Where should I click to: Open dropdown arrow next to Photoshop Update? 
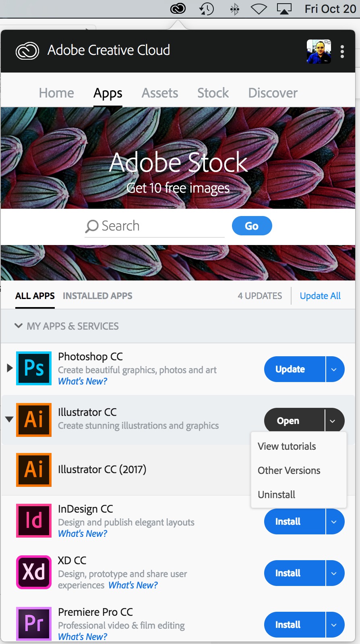334,369
